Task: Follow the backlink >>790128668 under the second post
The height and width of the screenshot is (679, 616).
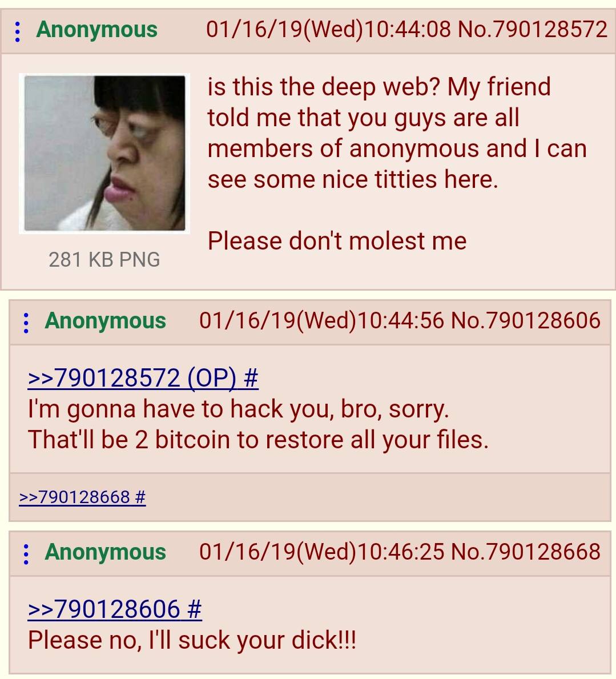Action: tap(82, 497)
